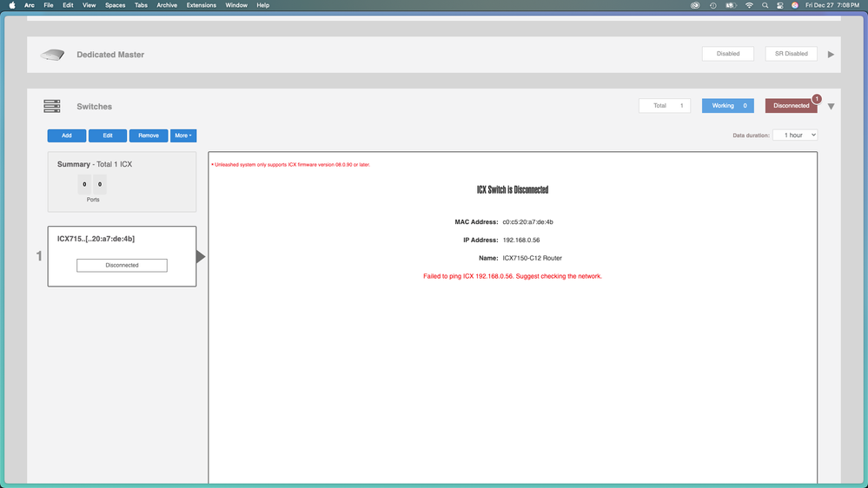868x488 pixels.
Task: Filter by Disconnected switches
Action: click(791, 106)
